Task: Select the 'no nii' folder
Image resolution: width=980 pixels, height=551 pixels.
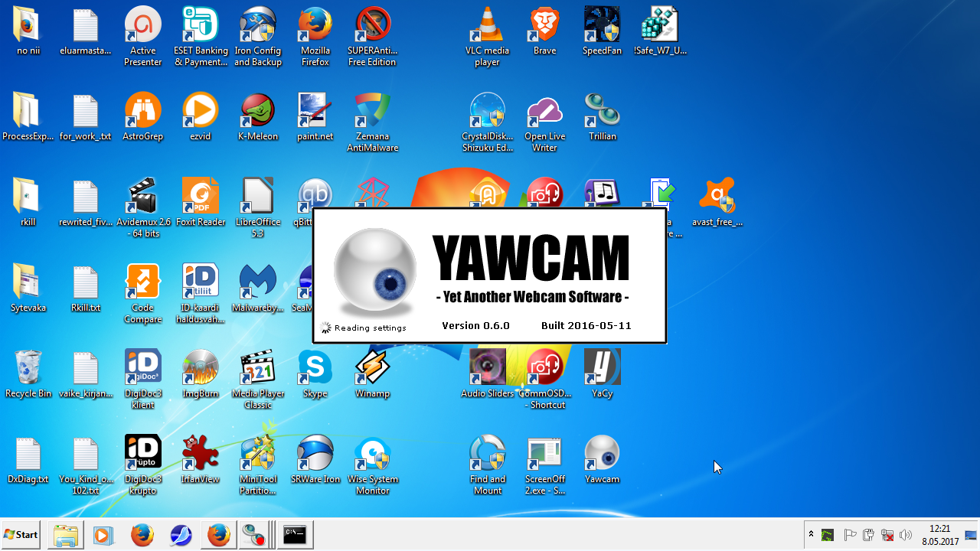Action: point(28,31)
